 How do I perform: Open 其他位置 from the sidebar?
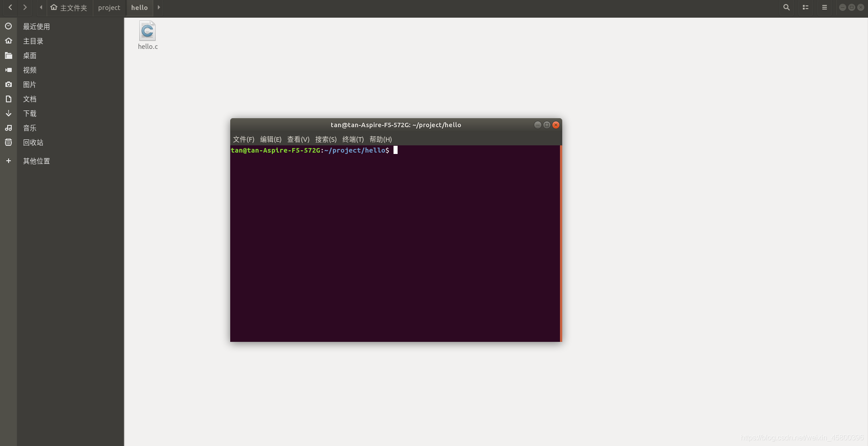tap(37, 160)
